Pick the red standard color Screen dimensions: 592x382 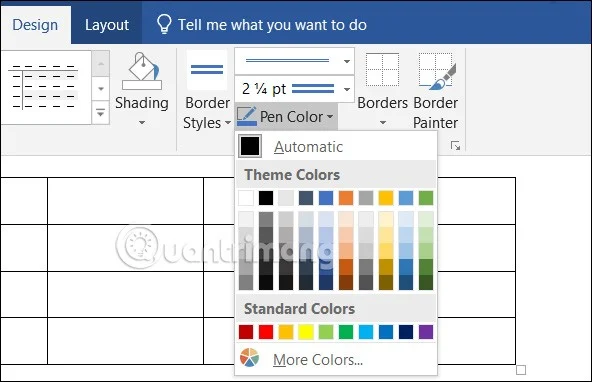tap(266, 332)
